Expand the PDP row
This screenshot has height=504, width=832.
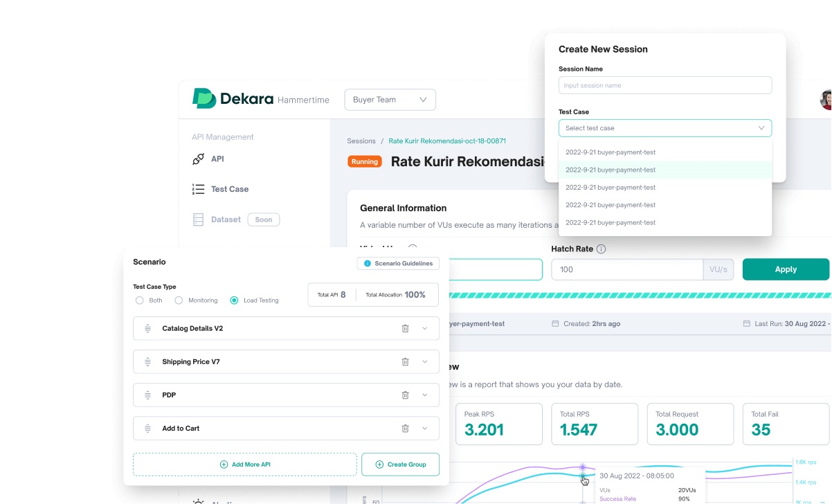tap(425, 395)
